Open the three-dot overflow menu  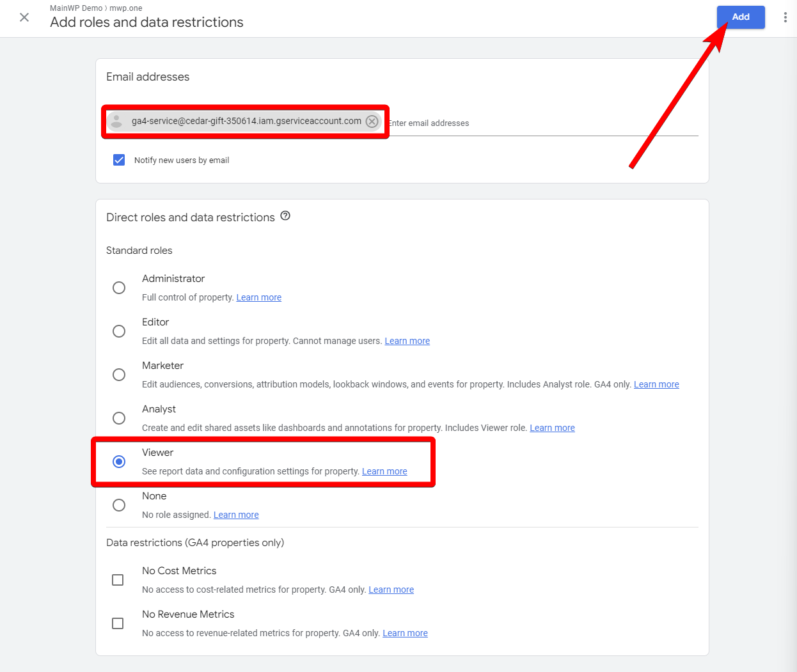coord(785,17)
